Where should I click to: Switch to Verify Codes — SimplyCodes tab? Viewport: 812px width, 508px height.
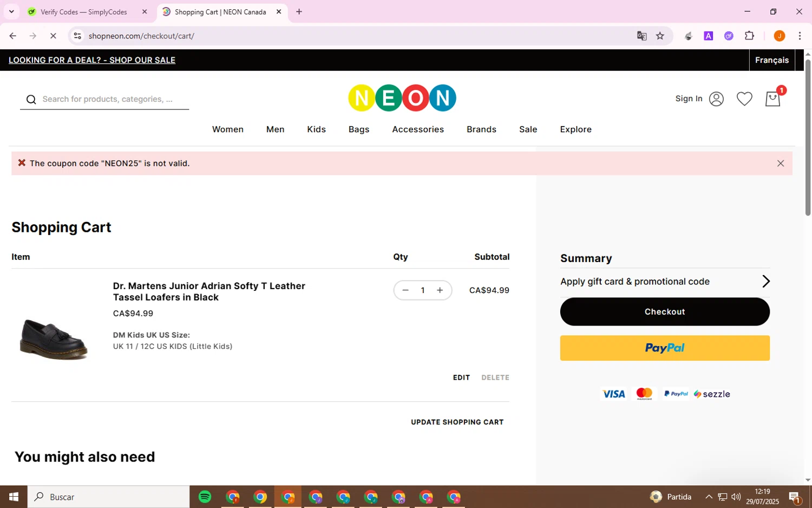pos(84,11)
